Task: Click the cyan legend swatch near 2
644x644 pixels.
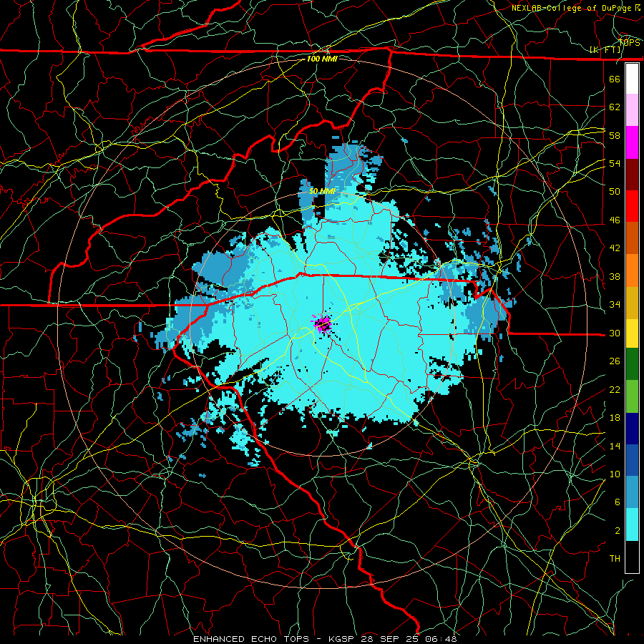Action: (632, 524)
